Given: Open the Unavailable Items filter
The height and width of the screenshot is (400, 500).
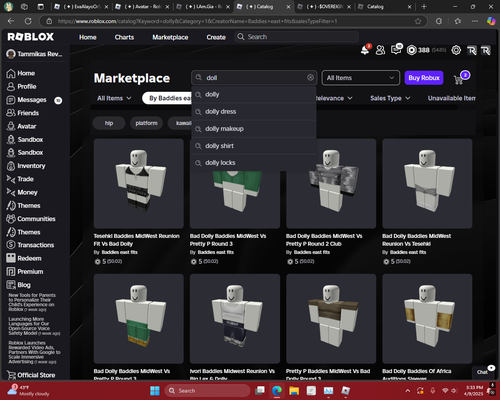Looking at the screenshot, I should (x=452, y=98).
